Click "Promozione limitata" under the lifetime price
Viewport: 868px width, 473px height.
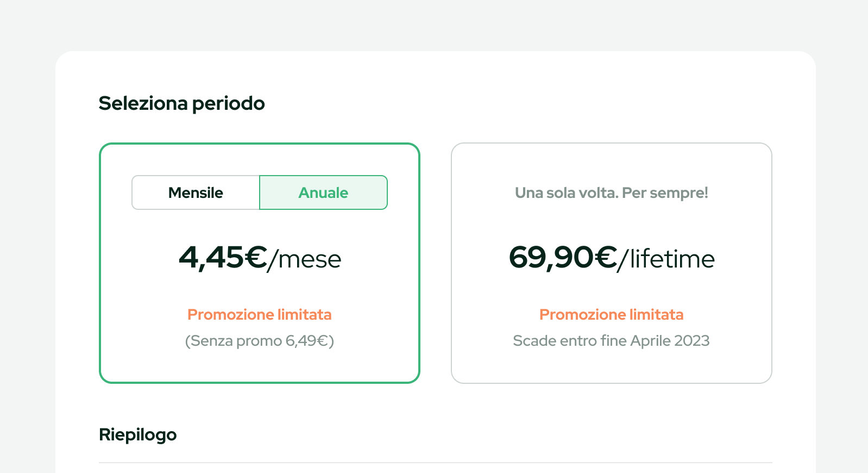[611, 315]
